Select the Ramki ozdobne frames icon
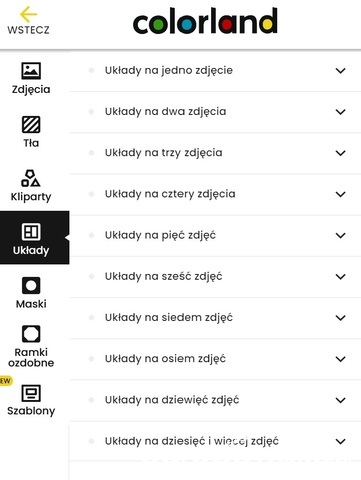 click(x=31, y=334)
